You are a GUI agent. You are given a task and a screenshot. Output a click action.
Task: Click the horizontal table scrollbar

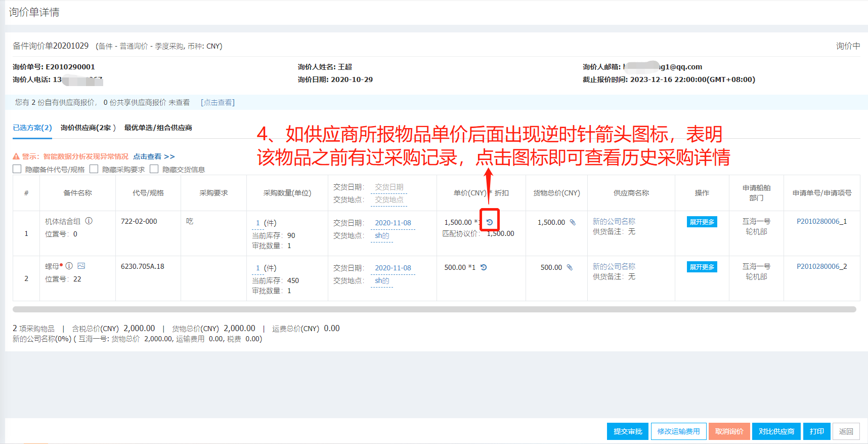[435, 309]
